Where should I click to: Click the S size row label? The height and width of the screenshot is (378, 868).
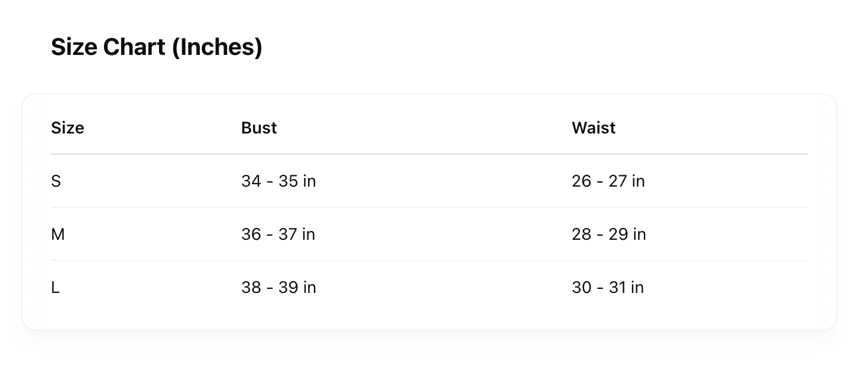tap(56, 181)
